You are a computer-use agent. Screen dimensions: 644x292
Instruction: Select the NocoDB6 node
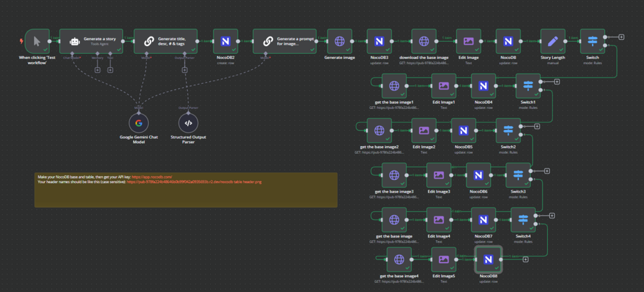pyautogui.click(x=479, y=175)
